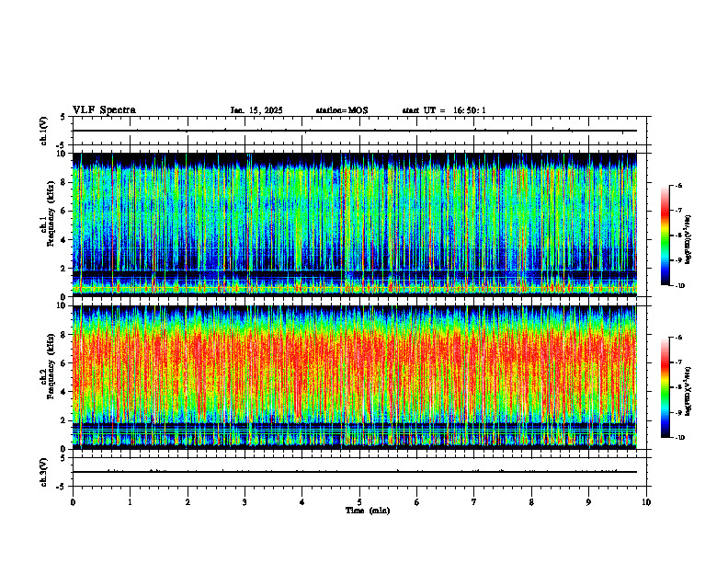Click the log(PSD) label beside ch.1 colorbar
The width and height of the screenshot is (728, 563).
(689, 240)
